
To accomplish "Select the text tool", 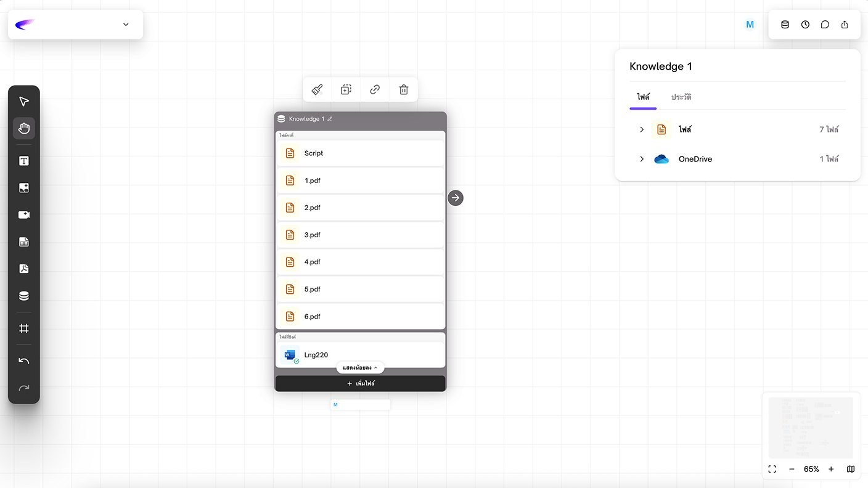I will point(24,161).
